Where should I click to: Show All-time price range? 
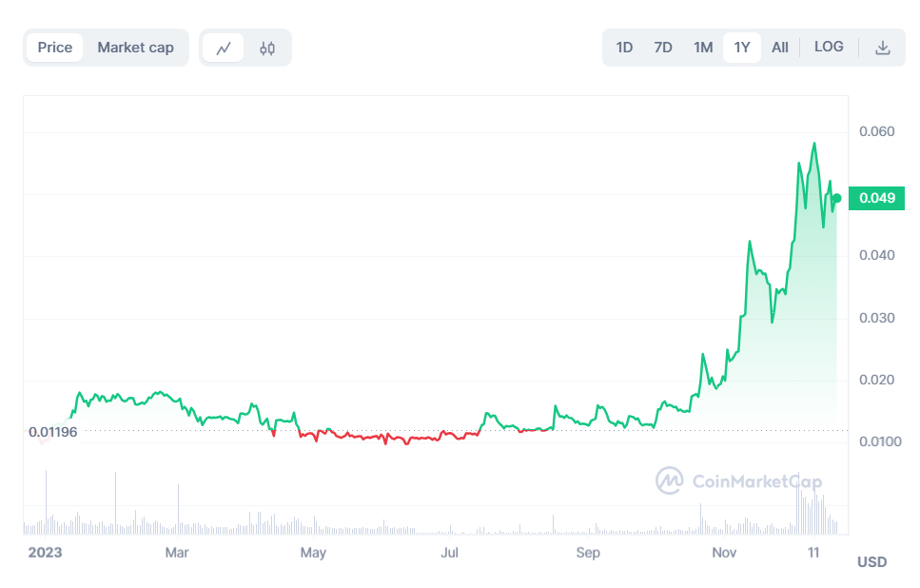780,48
